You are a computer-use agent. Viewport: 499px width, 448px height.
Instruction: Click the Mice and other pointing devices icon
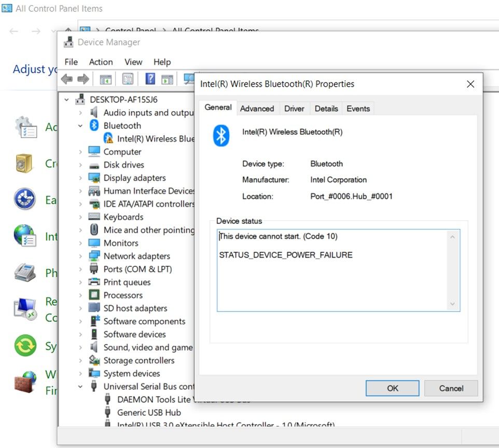94,229
